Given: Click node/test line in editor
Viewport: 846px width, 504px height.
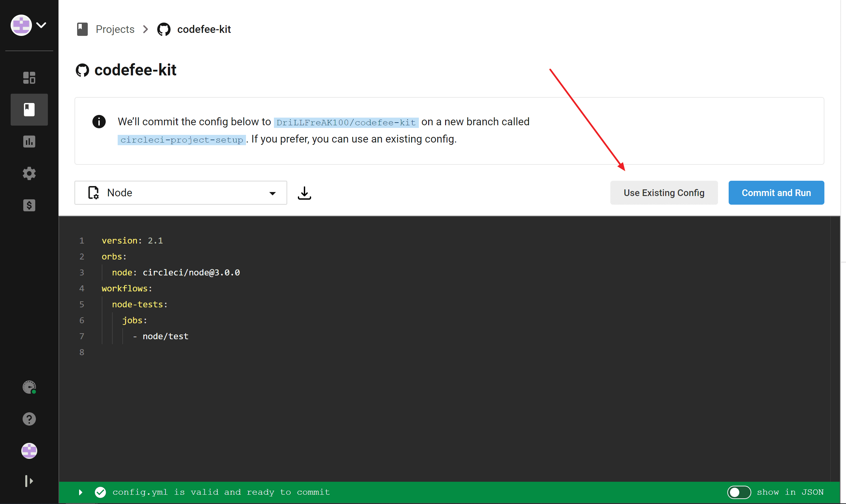Looking at the screenshot, I should (166, 336).
